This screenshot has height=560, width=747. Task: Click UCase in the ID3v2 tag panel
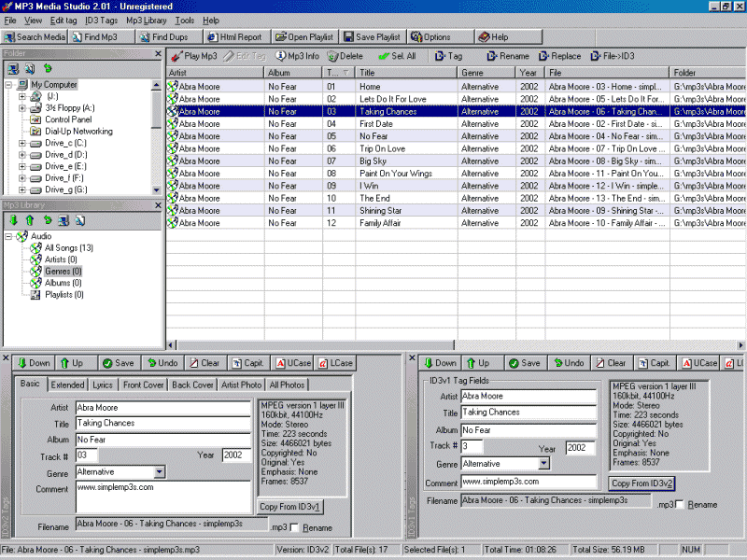coord(293,363)
